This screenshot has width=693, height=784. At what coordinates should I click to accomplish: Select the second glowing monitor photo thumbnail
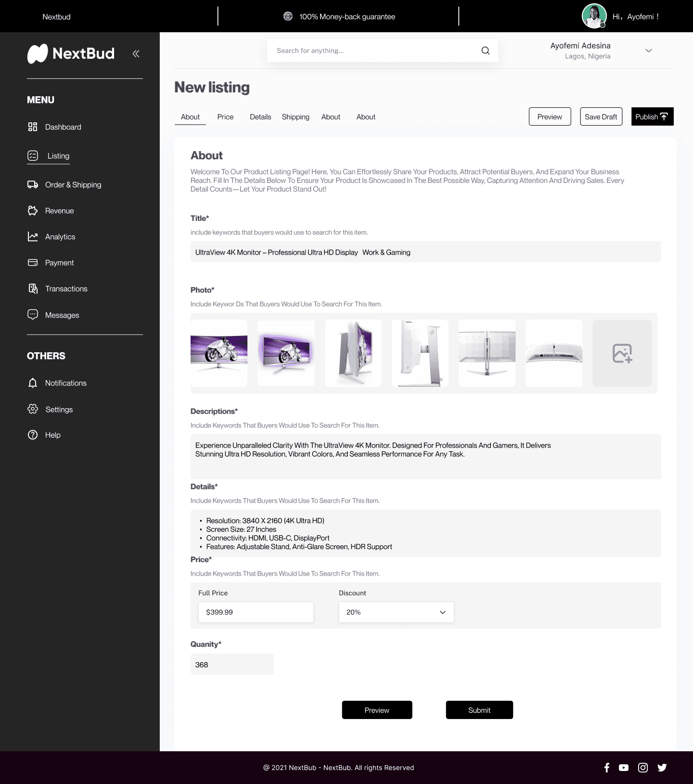click(286, 353)
